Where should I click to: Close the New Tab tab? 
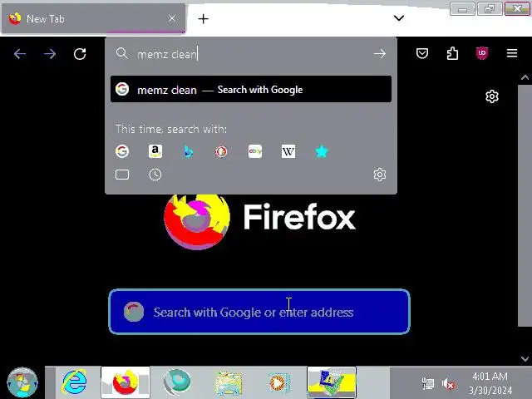(172, 18)
